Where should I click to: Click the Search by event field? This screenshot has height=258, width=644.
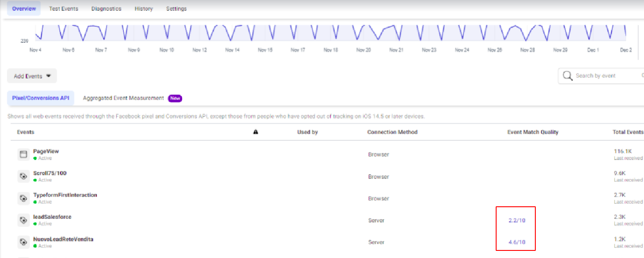[x=601, y=76]
